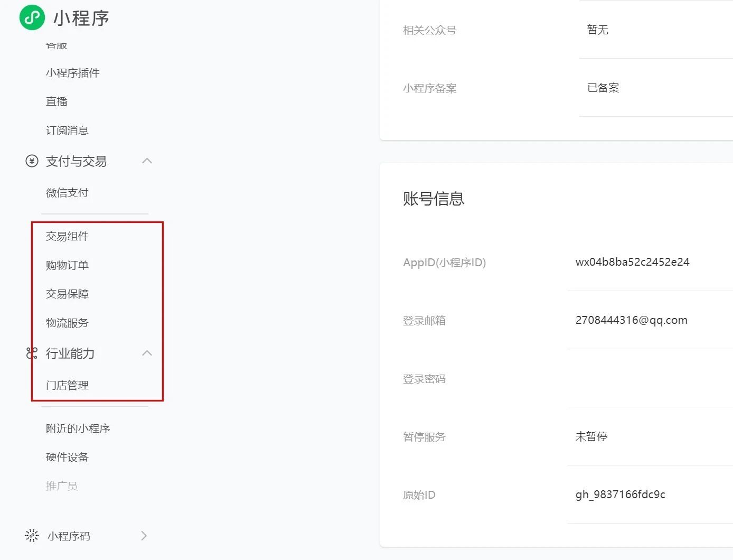Select 微信支付 in the sidebar
733x560 pixels.
67,193
